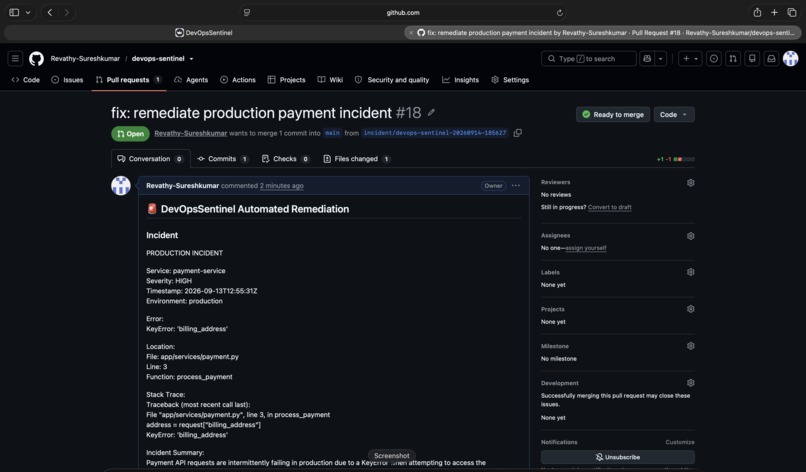Copy the branch name to clipboard
The height and width of the screenshot is (472, 806).
click(x=518, y=133)
